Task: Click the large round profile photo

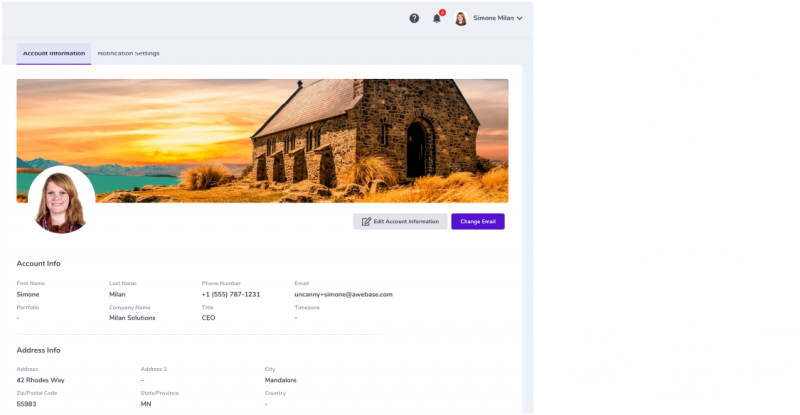Action: click(x=62, y=200)
